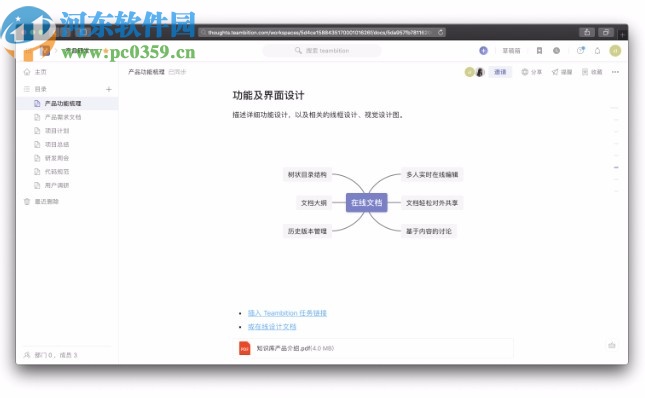Open the bookmark icon in the top bar
The image size is (645, 398).
click(x=539, y=51)
